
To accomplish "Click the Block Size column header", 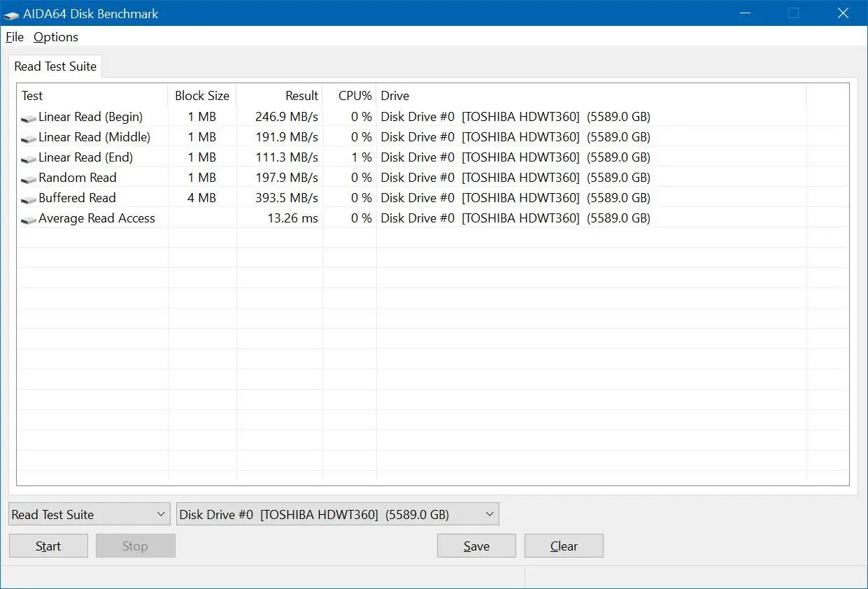I will [x=202, y=96].
